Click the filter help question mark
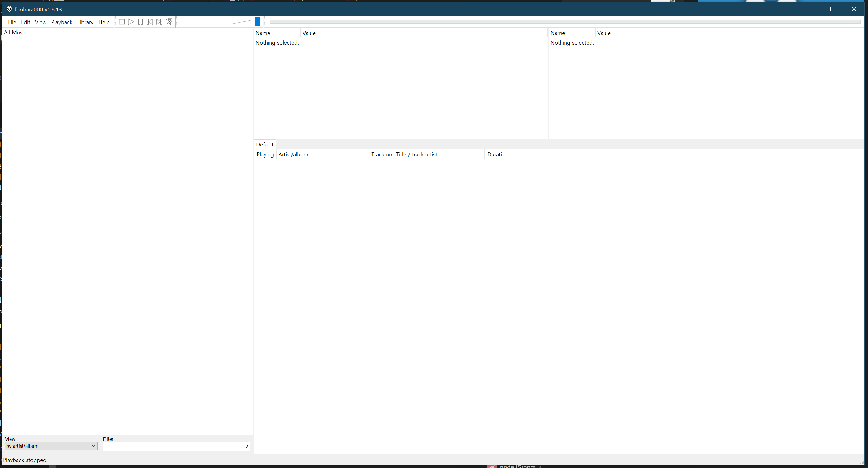Viewport: 868px width, 468px height. pyautogui.click(x=247, y=446)
